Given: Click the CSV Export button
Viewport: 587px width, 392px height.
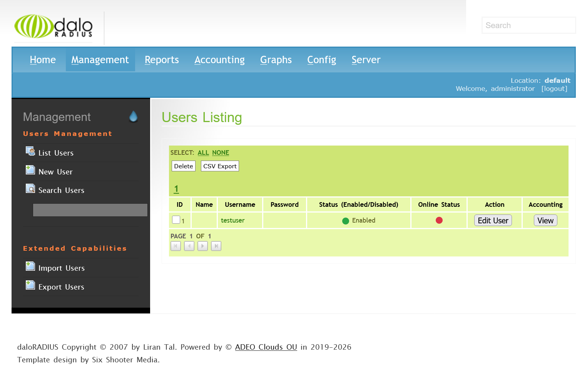Looking at the screenshot, I should click(220, 166).
